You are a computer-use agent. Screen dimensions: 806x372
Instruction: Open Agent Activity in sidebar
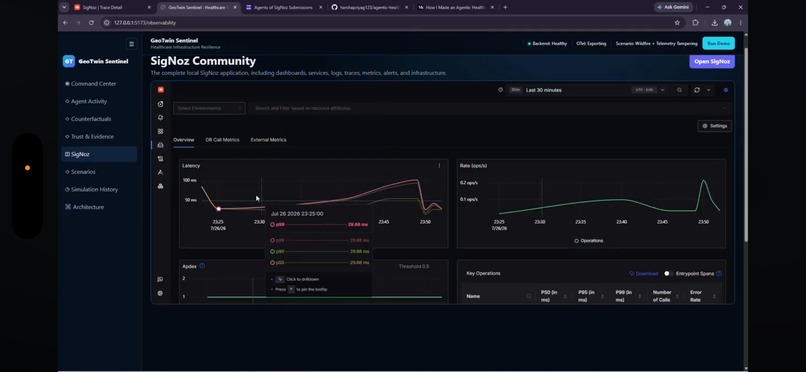click(99, 101)
